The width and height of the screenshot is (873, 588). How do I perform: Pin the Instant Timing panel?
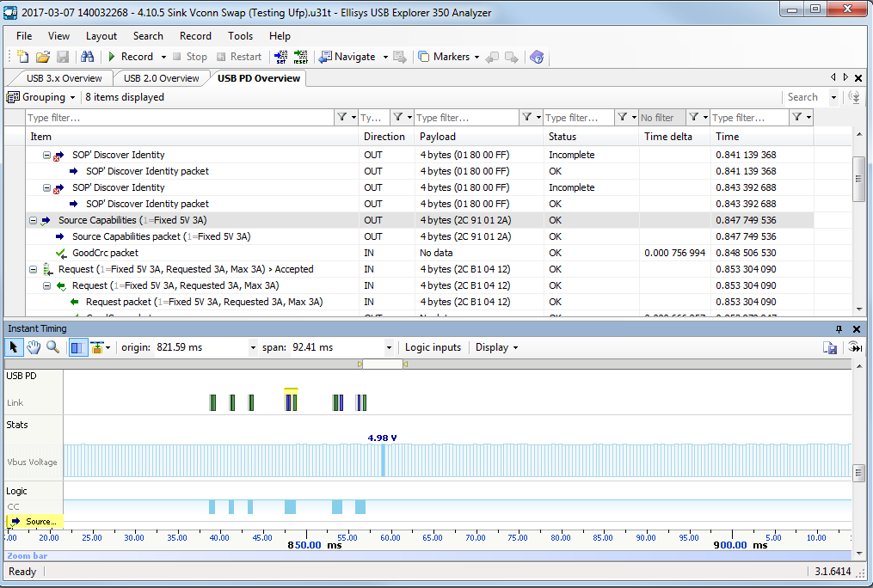coord(840,329)
